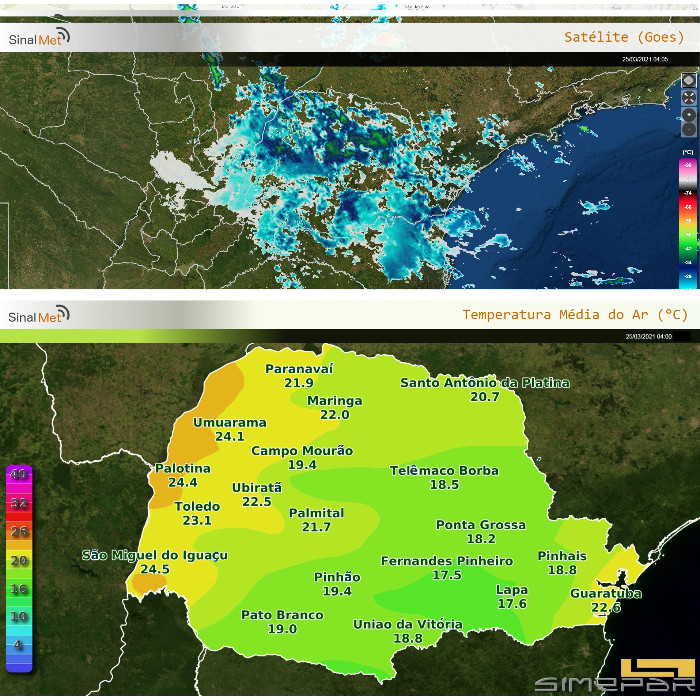Click the 40 value on temperature legend
This screenshot has height=700, width=700.
coord(20,474)
